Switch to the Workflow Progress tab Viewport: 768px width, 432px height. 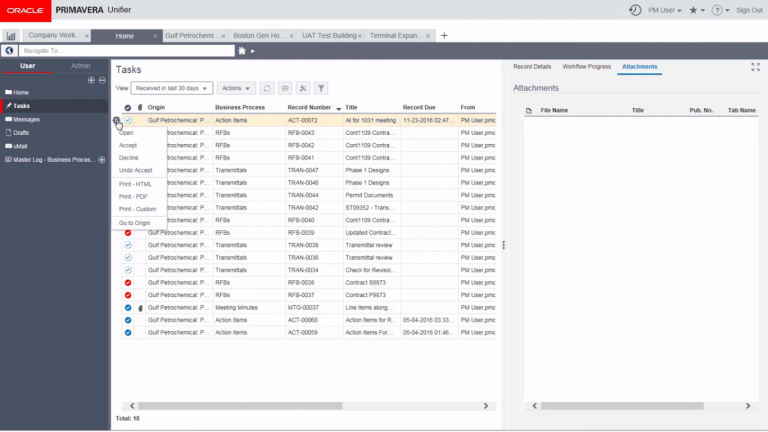coord(586,66)
